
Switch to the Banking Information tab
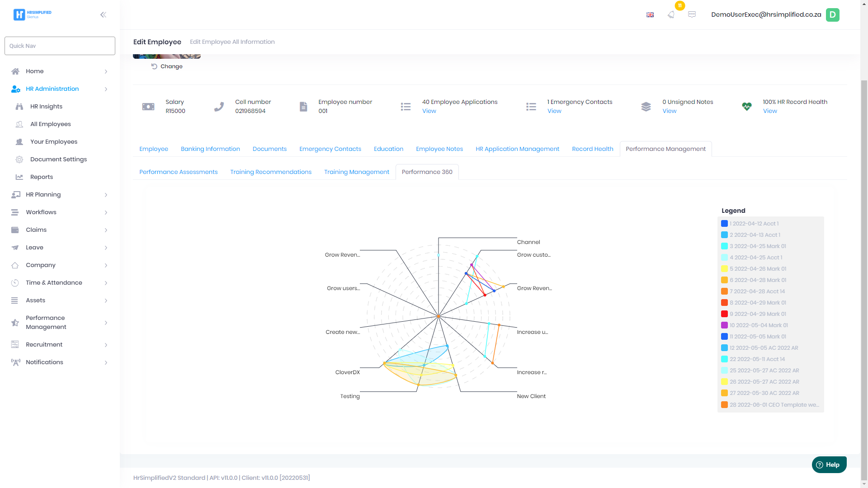pyautogui.click(x=210, y=149)
